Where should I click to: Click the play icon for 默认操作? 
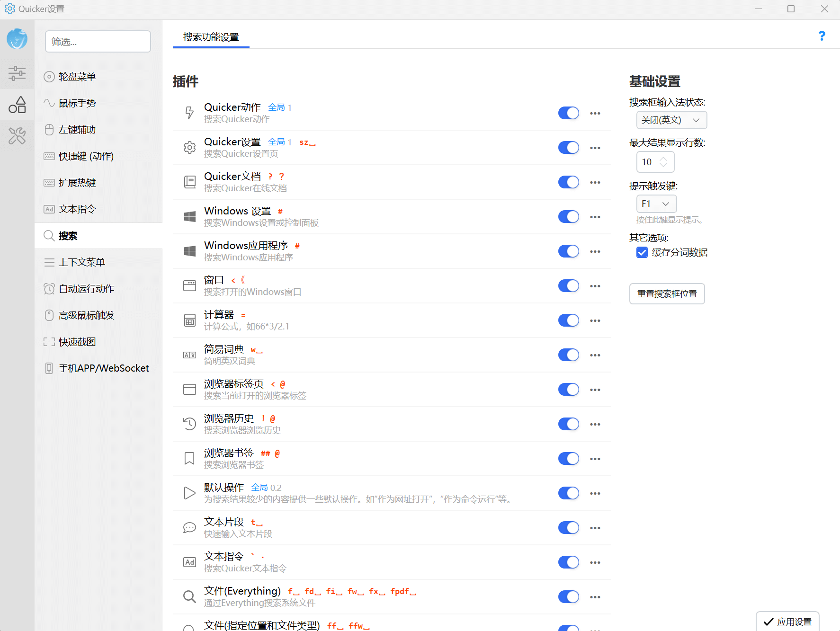pos(189,493)
